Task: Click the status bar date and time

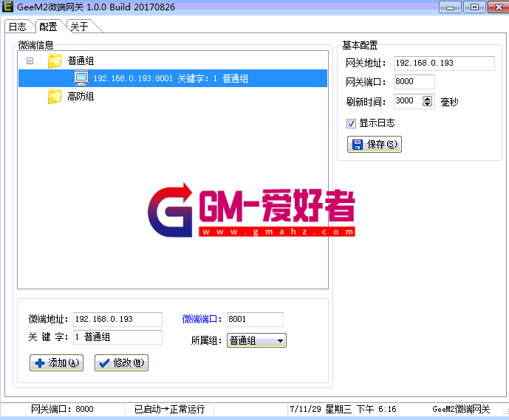Action: tap(343, 410)
